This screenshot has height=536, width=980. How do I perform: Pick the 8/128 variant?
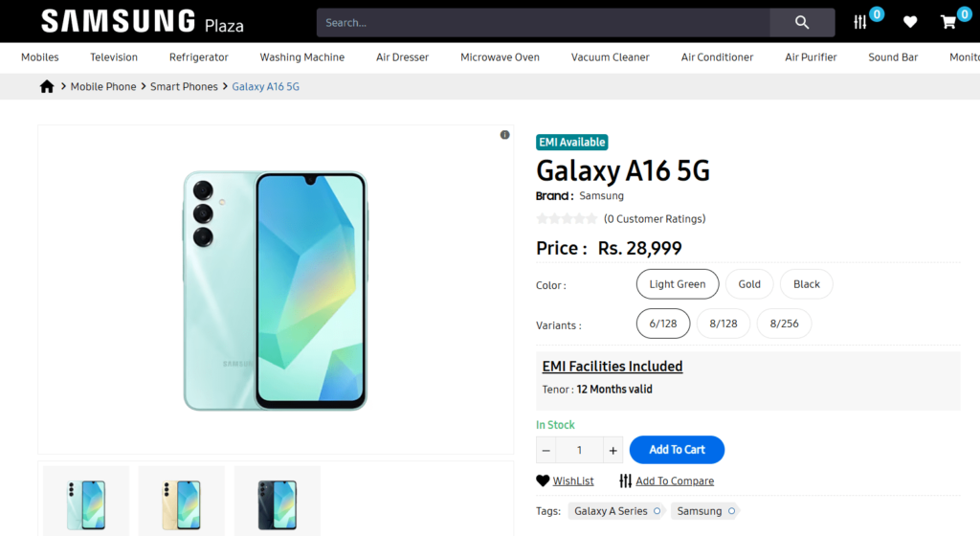click(x=724, y=324)
